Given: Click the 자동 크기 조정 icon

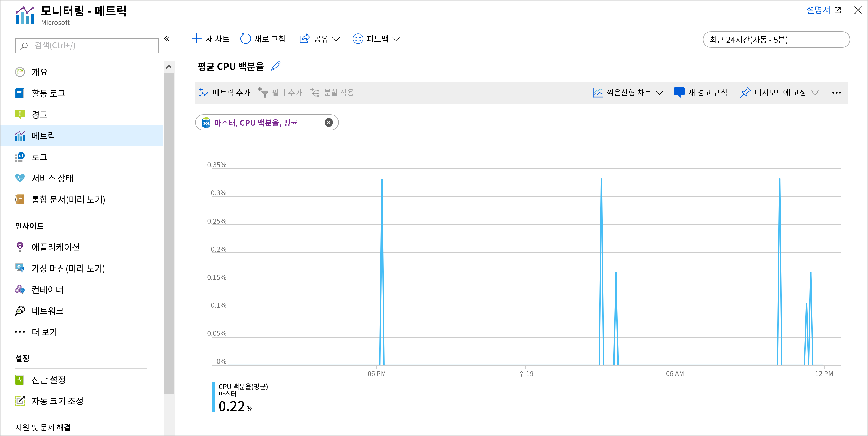Looking at the screenshot, I should [x=20, y=401].
